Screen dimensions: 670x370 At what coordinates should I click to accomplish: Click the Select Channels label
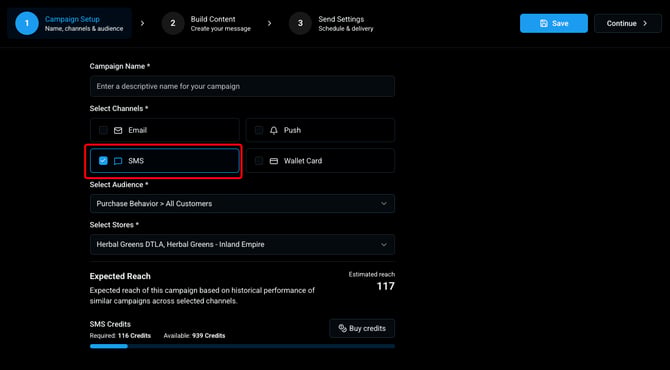(x=119, y=109)
